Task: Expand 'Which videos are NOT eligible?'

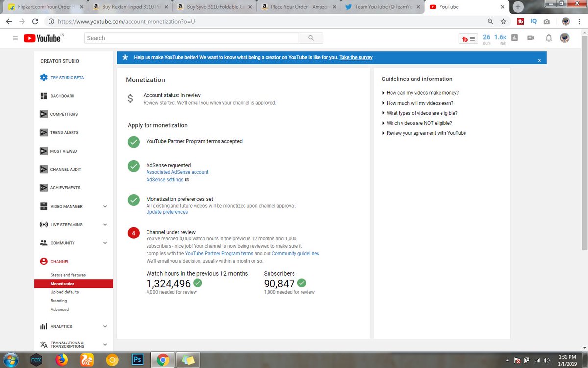Action: (419, 123)
